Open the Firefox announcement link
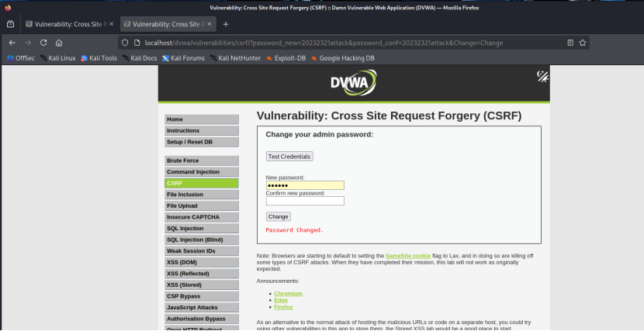 coord(283,307)
